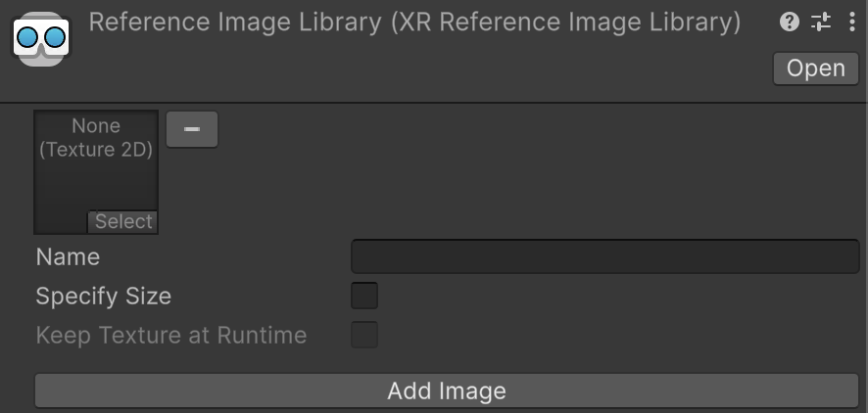Click the Add Image button

(447, 391)
